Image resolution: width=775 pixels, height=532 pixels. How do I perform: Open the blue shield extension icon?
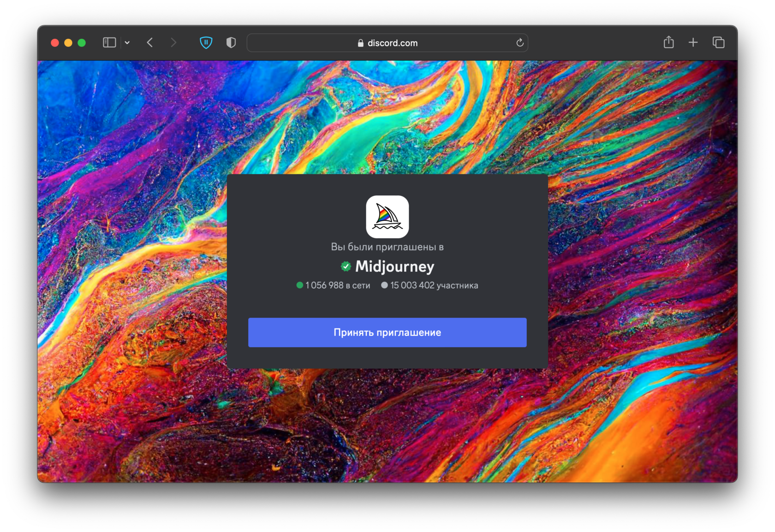coord(206,43)
